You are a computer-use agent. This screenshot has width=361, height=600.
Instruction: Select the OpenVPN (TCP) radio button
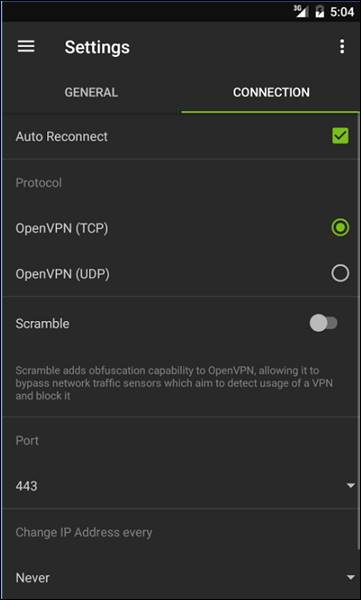340,228
